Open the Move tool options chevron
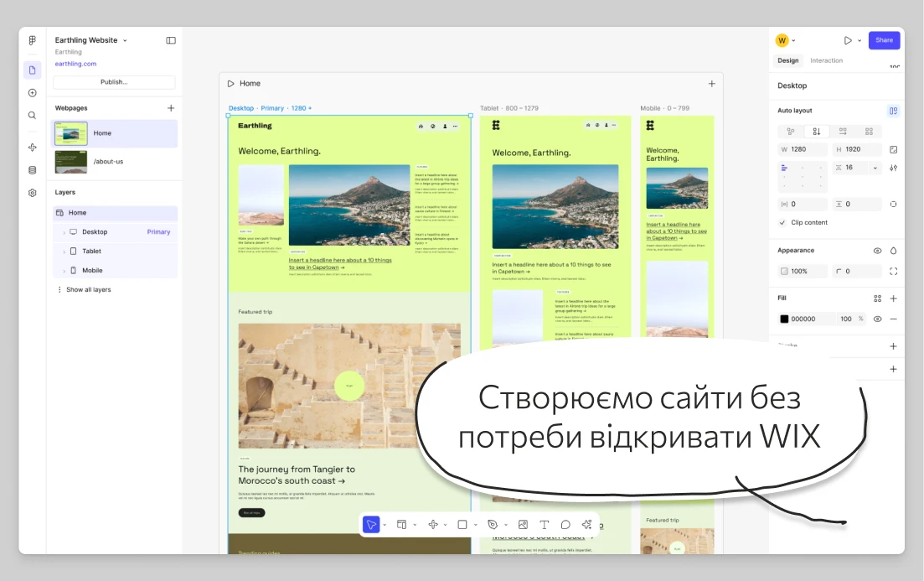The height and width of the screenshot is (581, 924). tap(385, 525)
